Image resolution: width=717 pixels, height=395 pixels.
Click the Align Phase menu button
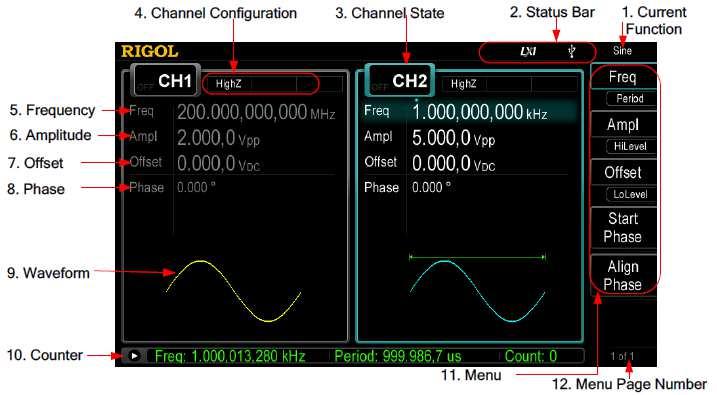click(623, 275)
